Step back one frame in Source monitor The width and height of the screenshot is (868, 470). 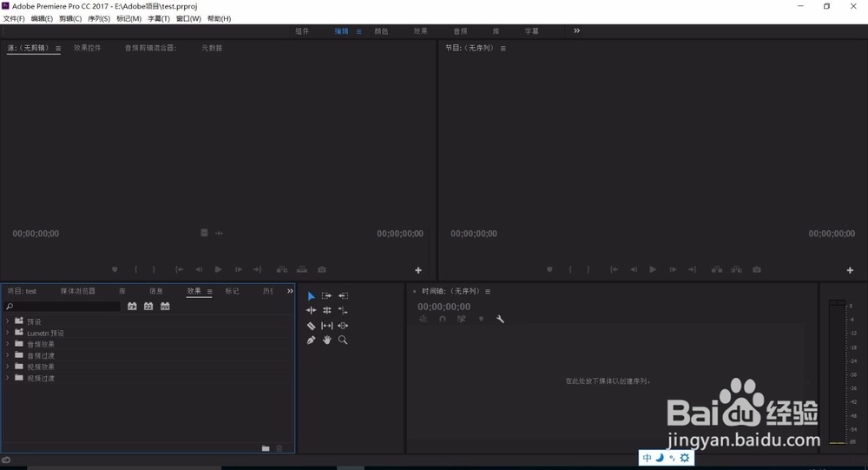click(199, 269)
